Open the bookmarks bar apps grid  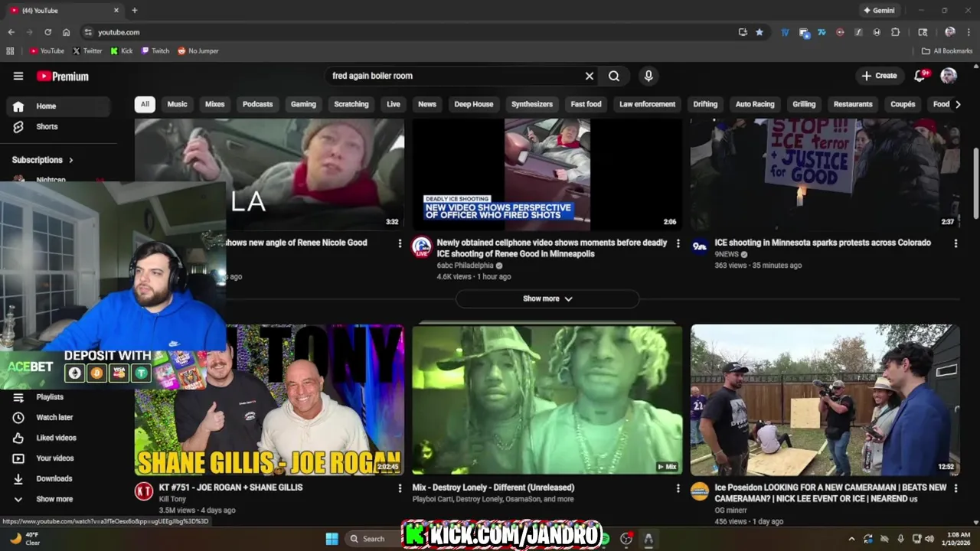click(10, 51)
